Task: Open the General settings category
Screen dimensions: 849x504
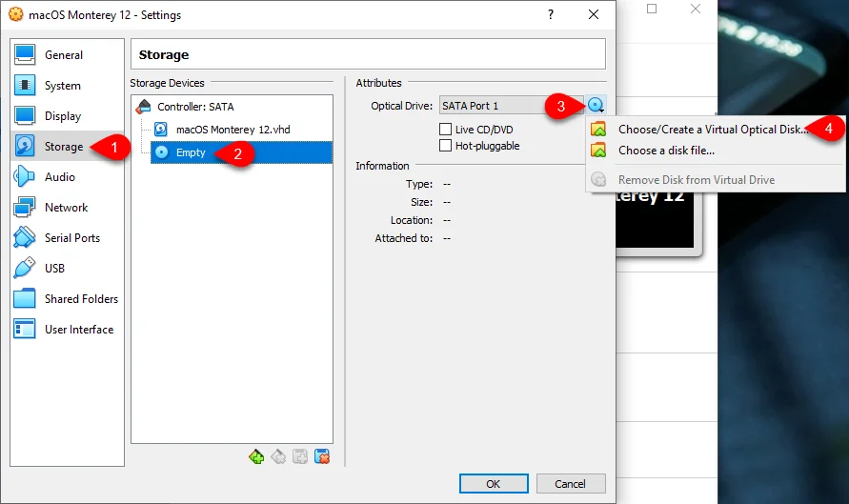Action: pyautogui.click(x=67, y=54)
